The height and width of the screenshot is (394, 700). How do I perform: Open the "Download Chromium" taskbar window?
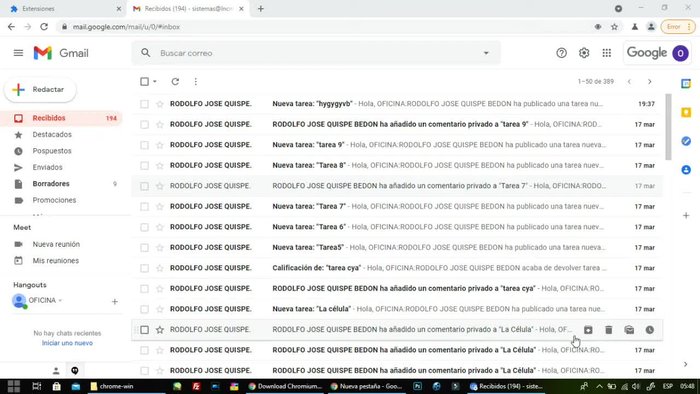[x=285, y=386]
